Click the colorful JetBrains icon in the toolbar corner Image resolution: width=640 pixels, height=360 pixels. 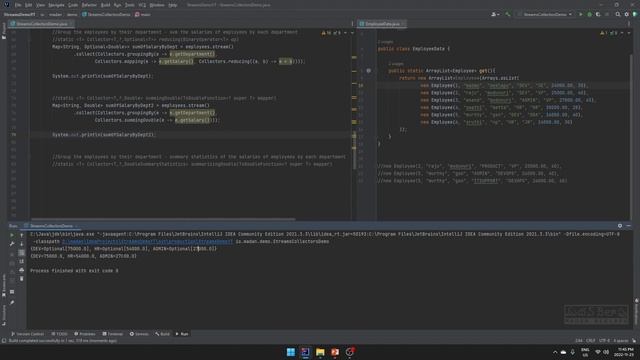click(x=635, y=14)
